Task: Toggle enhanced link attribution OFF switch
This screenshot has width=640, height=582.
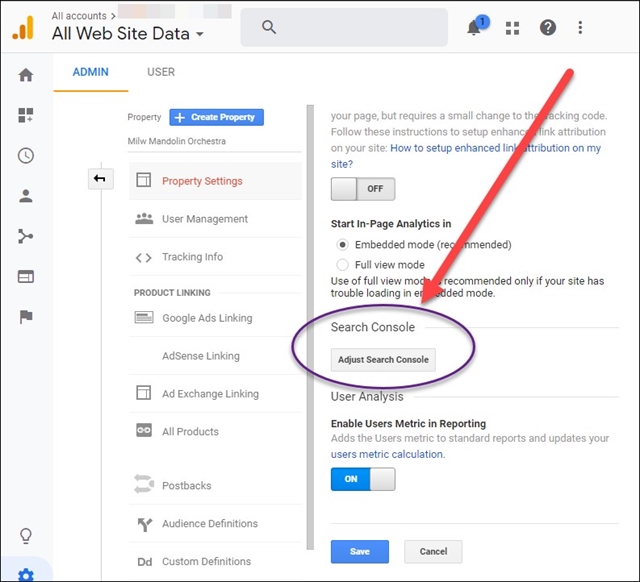Action: 363,189
